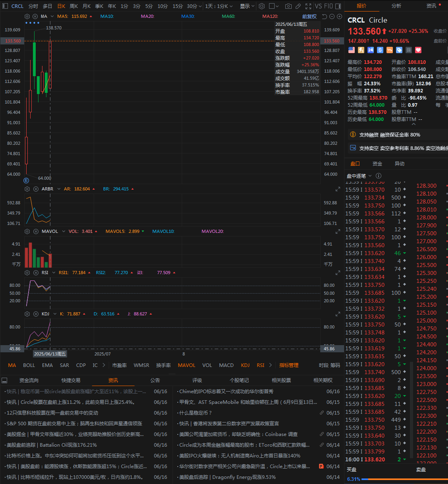
Task: Open MA indicator settings gear
Action: coord(27,16)
